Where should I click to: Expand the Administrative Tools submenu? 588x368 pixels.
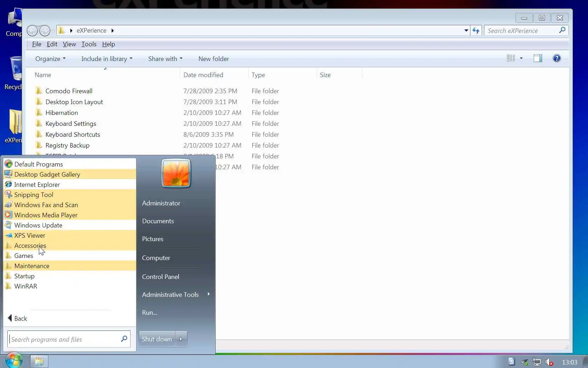pyautogui.click(x=176, y=294)
